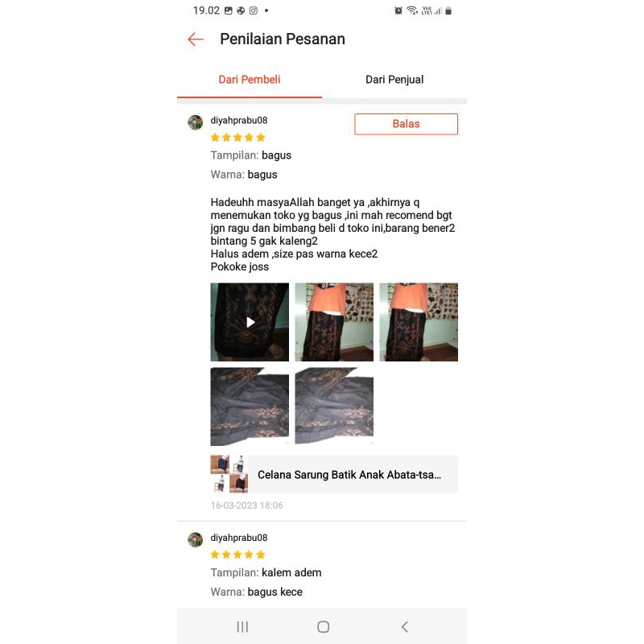Tap Android recent apps navigation icon
This screenshot has width=644, height=644.
point(242,627)
